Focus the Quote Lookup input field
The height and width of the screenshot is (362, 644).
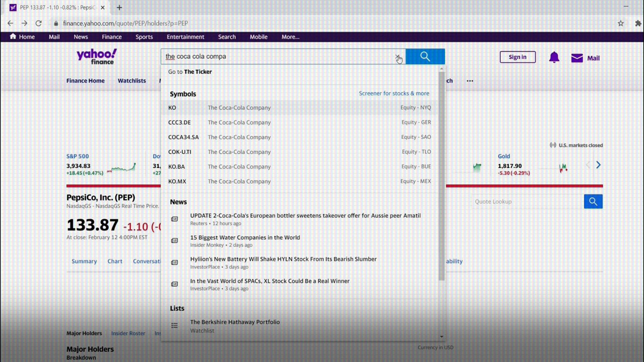coord(525,202)
